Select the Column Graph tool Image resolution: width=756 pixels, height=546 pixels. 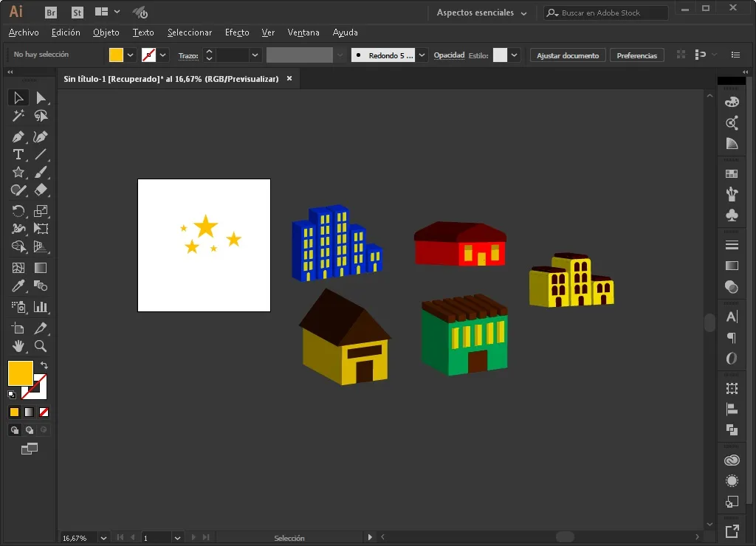coord(41,307)
